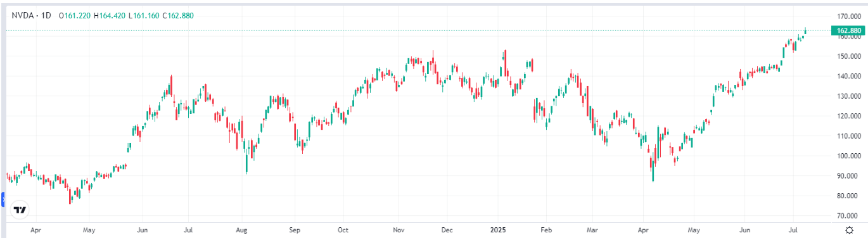Click the green 162.880 current price label
Screen dimensions: 868x245
849,30
